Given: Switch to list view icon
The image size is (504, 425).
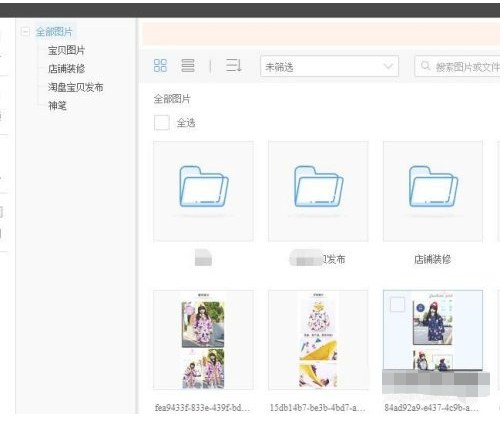Looking at the screenshot, I should click(188, 66).
